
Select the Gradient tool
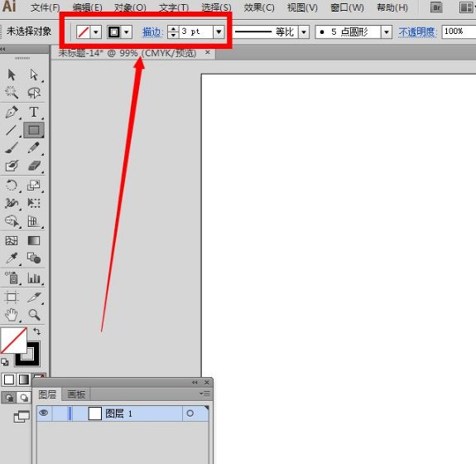[34, 241]
